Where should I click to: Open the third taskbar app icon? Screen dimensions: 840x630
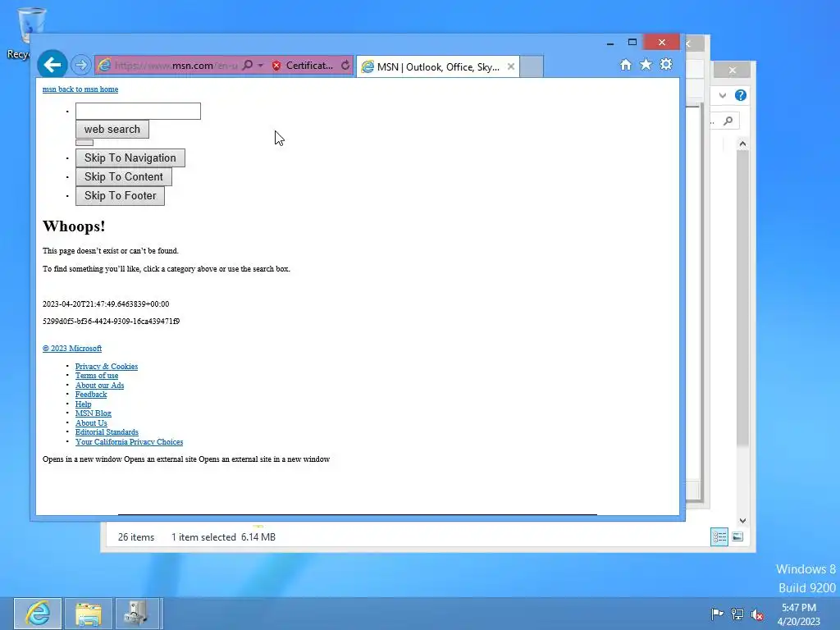coord(137,614)
